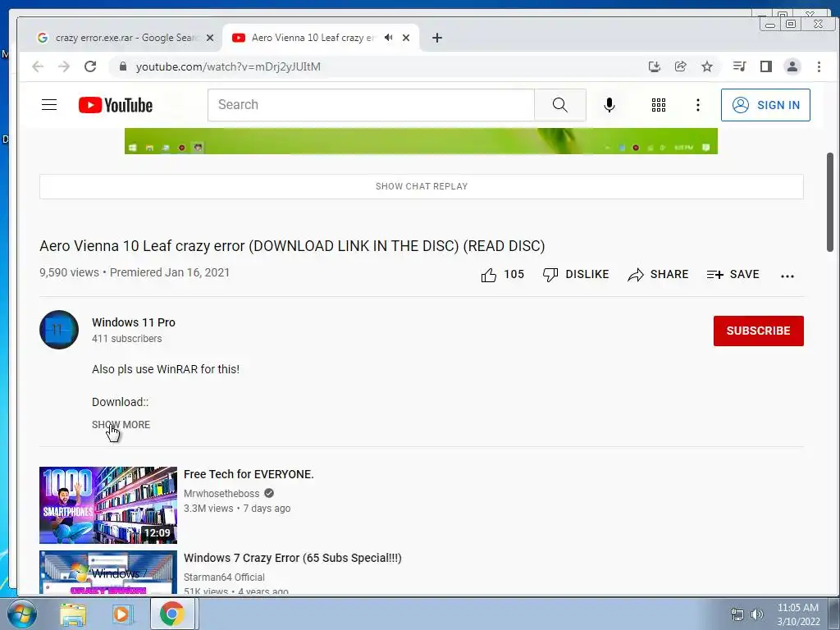
Task: Open Windows 7 Crazy Error video thumbnail
Action: 108,572
